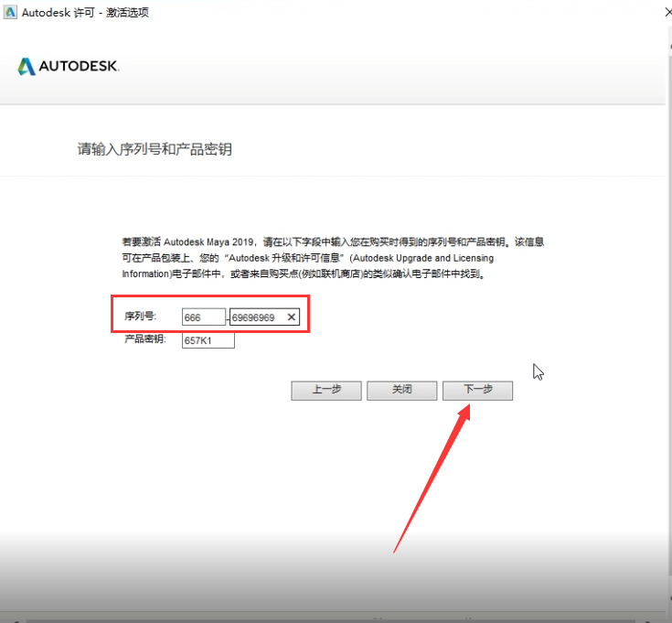Click the Autodesk icon in title bar
This screenshot has height=623, width=672.
pyautogui.click(x=9, y=12)
